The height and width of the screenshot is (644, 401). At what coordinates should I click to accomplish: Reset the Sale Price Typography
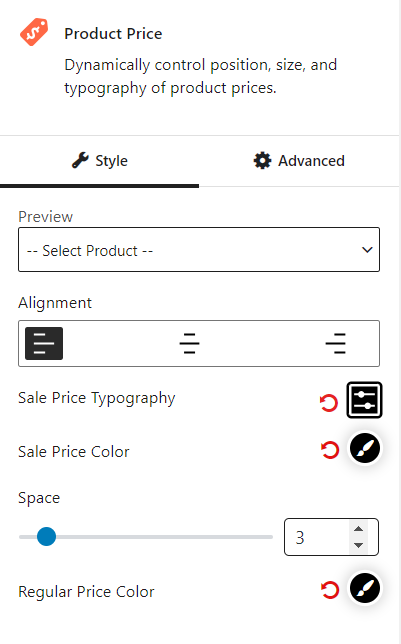(x=329, y=403)
